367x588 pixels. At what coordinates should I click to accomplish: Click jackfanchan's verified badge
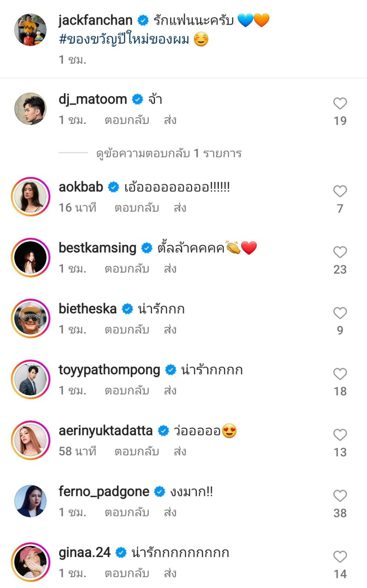coord(143,21)
